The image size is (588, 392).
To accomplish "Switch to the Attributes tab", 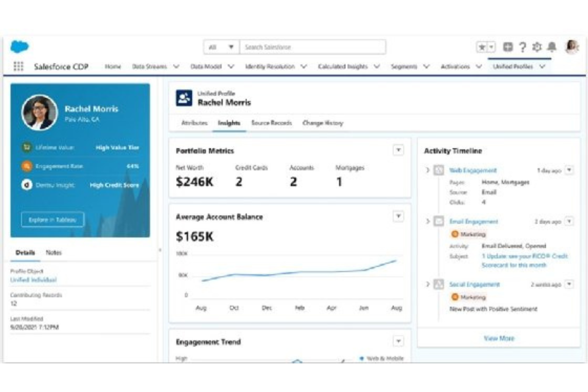I will (194, 123).
